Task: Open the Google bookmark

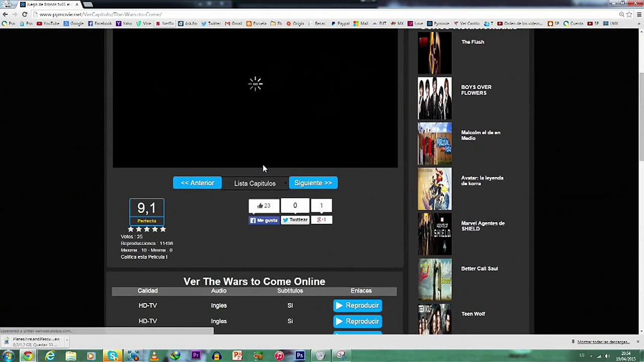Action: tap(73, 24)
